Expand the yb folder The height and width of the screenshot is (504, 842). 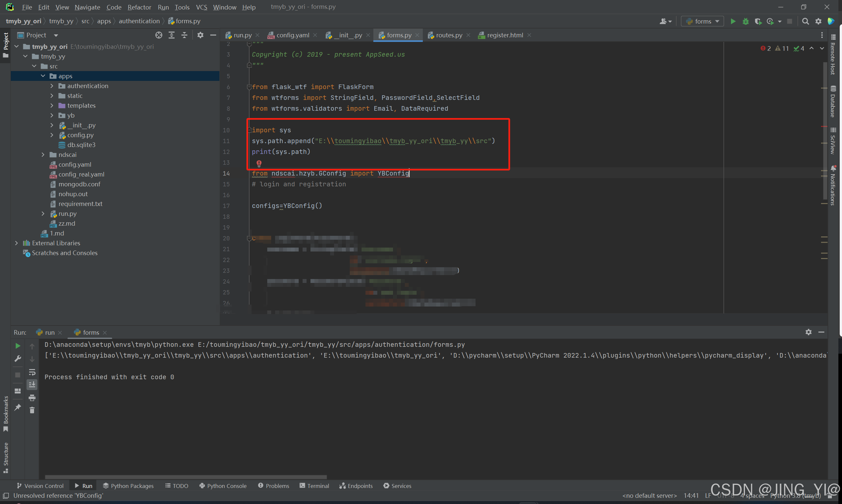click(52, 116)
